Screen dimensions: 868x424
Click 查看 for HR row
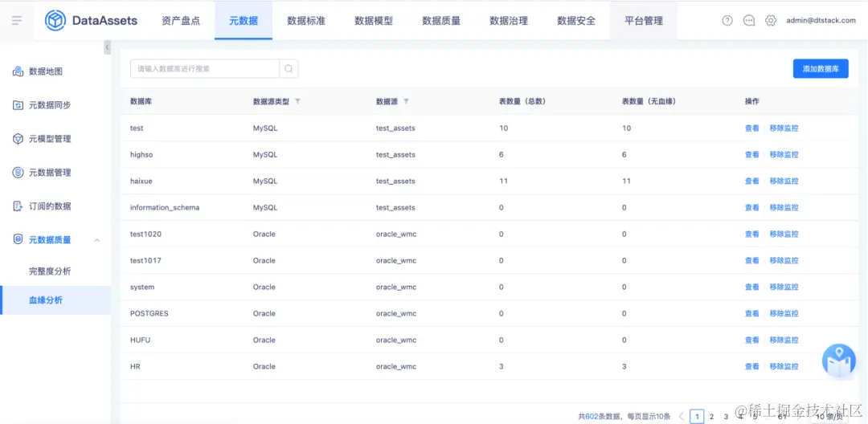tap(751, 366)
